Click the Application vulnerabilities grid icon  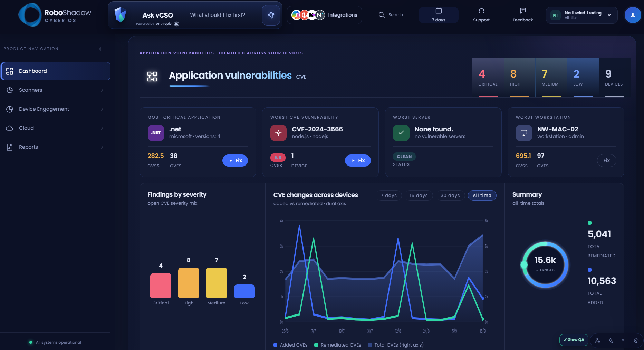click(152, 77)
